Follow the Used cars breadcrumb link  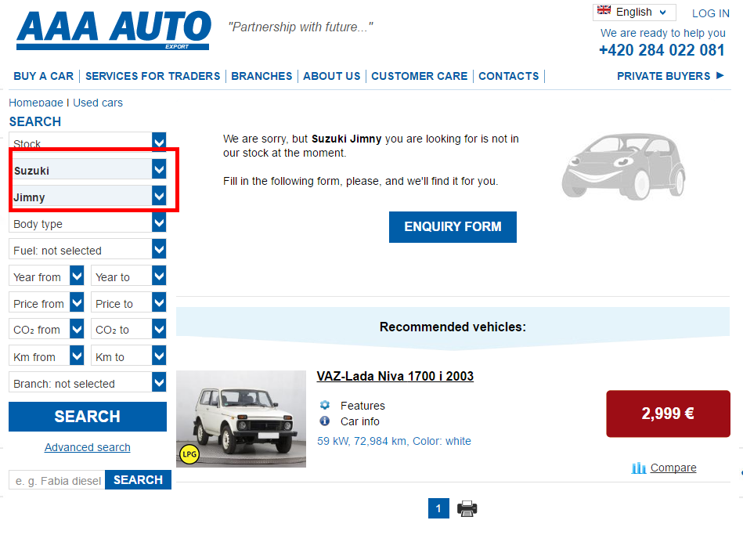[x=98, y=103]
